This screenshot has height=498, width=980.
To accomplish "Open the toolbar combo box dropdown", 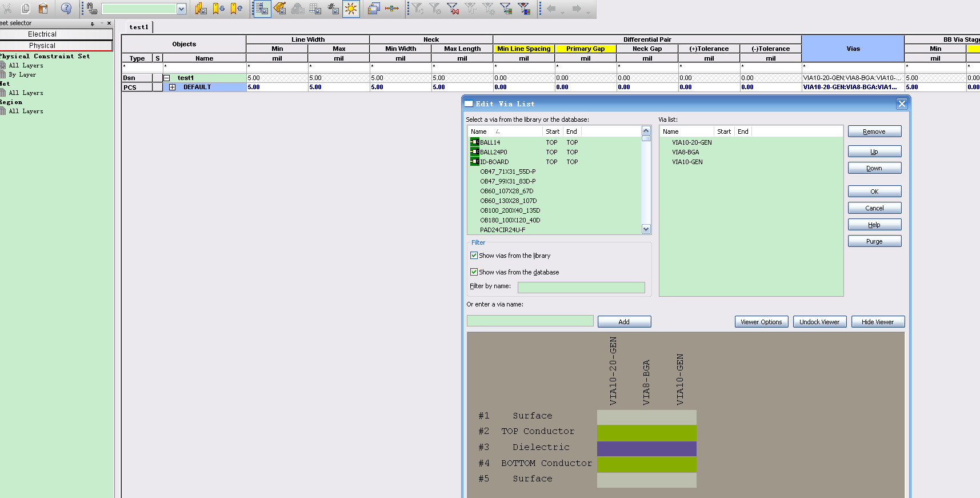I will 181,9.
